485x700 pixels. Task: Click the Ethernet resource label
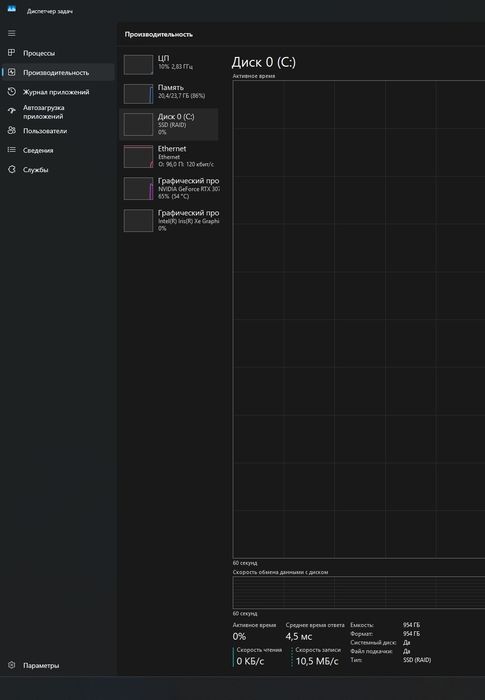coord(172,149)
